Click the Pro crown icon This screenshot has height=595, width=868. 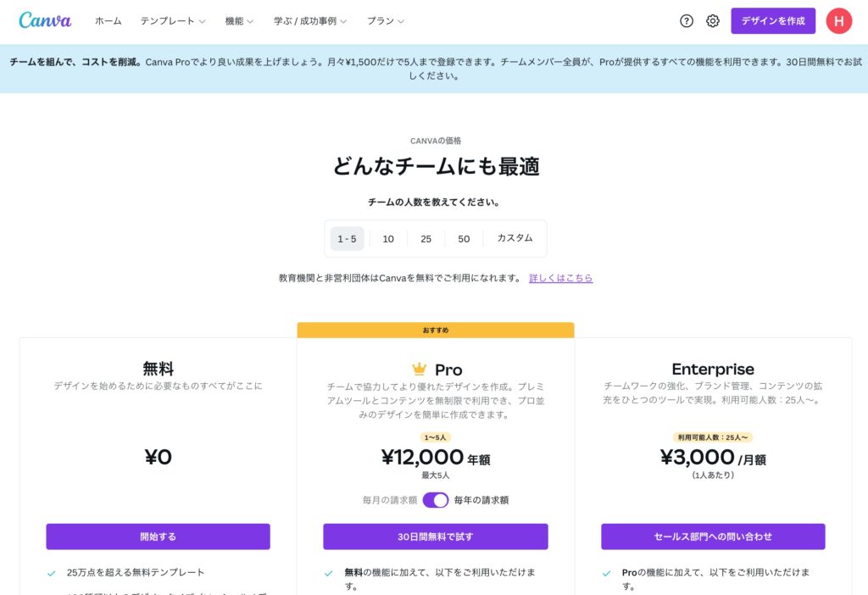420,368
